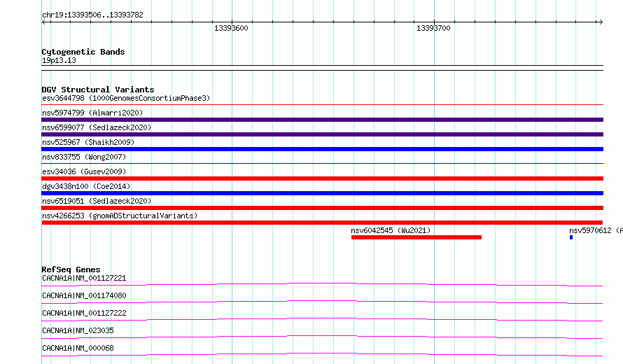This screenshot has width=623, height=364.
Task: Click the magenta NM_023035 transcript line
Action: click(x=322, y=337)
